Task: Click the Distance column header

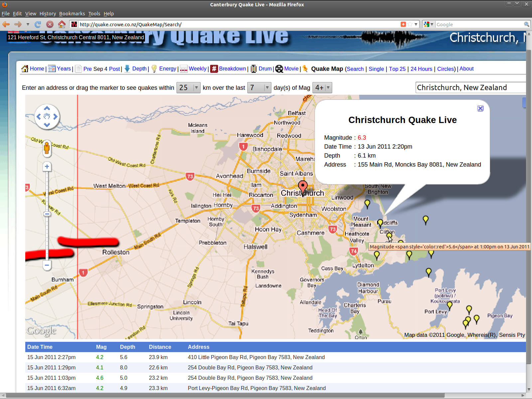Action: (x=160, y=347)
